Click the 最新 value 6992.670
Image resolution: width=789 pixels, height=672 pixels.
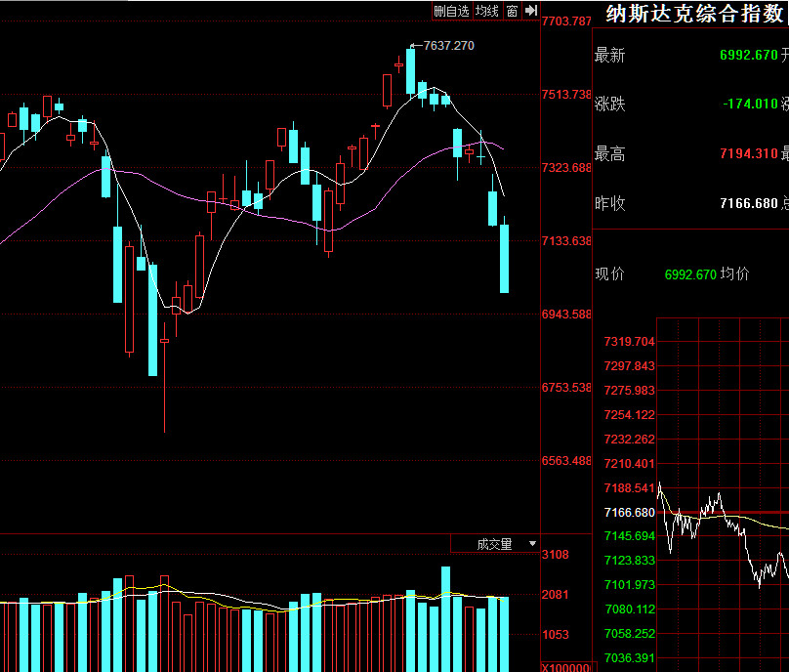(x=748, y=55)
